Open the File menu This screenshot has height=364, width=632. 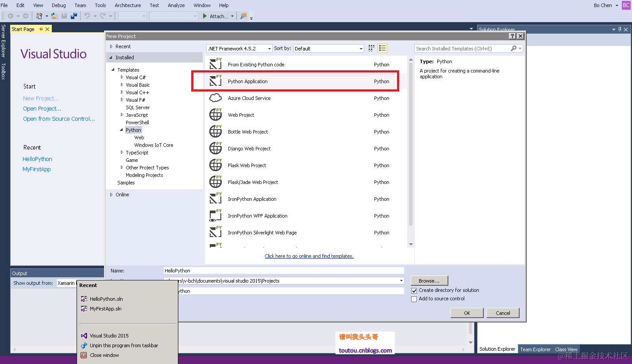[x=4, y=5]
